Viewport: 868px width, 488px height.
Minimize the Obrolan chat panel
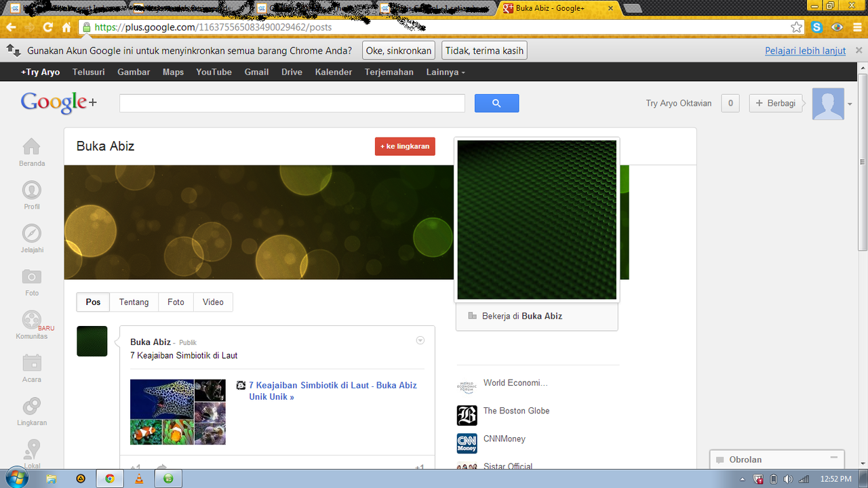(x=834, y=459)
